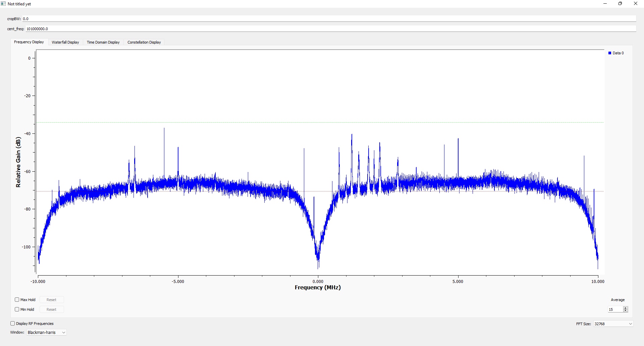Click the Data 0 legend color swatch
This screenshot has height=346, width=644.
pyautogui.click(x=610, y=53)
